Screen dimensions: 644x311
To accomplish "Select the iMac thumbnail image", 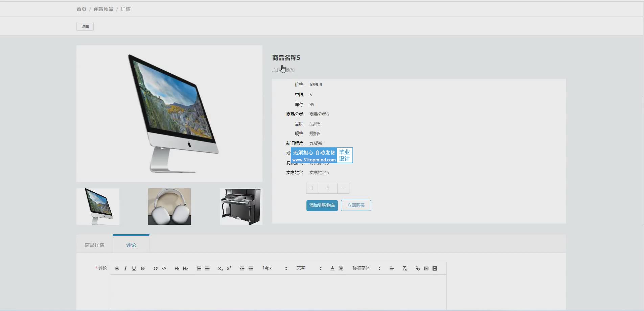I will coord(98,207).
